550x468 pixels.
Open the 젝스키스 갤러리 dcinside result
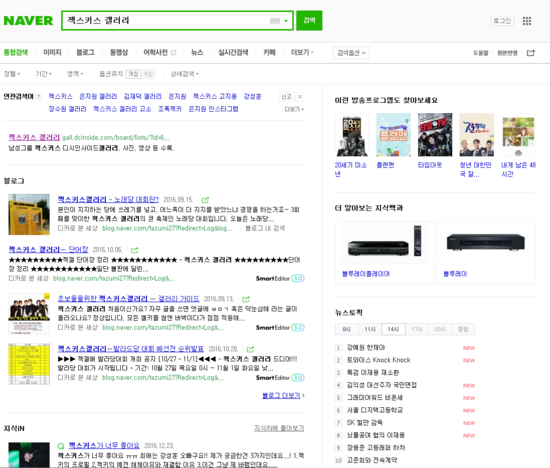tap(34, 137)
